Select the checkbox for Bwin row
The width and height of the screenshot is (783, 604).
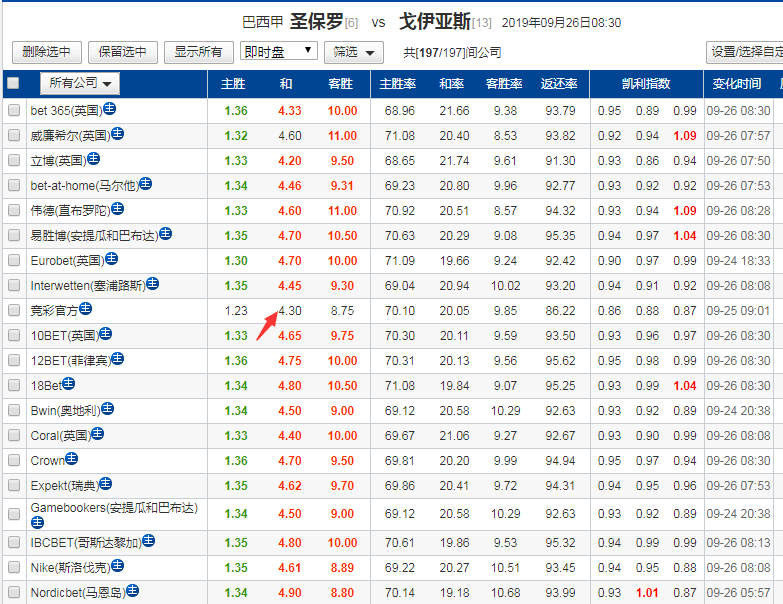pos(14,410)
